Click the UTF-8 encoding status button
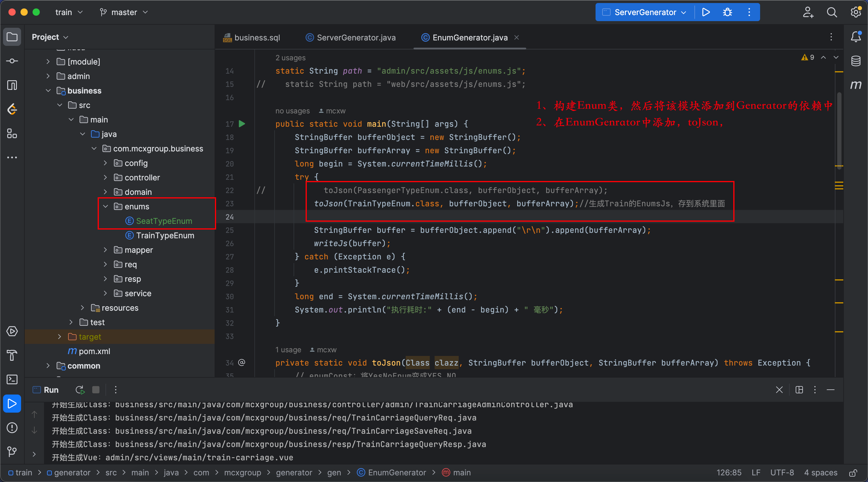868x482 pixels. point(782,473)
